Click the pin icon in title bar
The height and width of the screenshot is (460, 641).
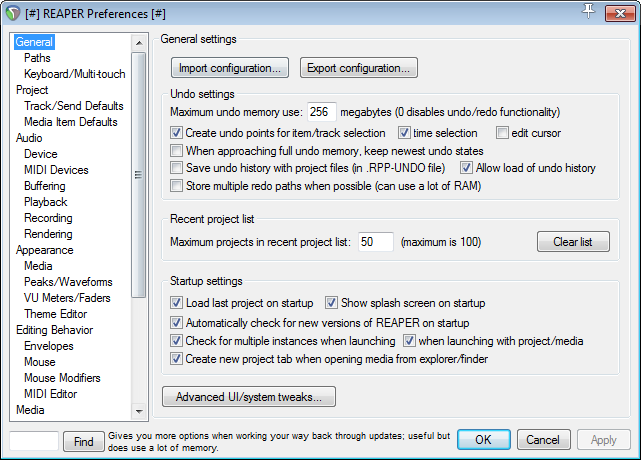(589, 11)
